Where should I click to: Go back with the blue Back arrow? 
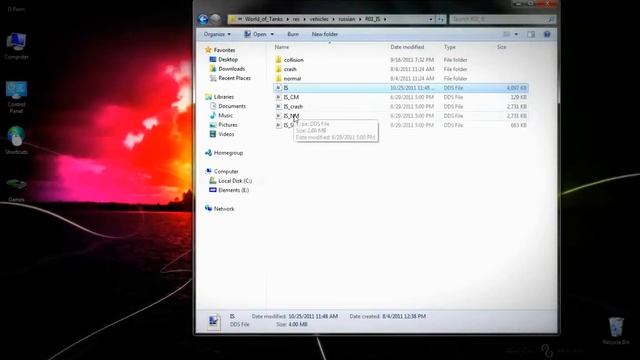(203, 19)
